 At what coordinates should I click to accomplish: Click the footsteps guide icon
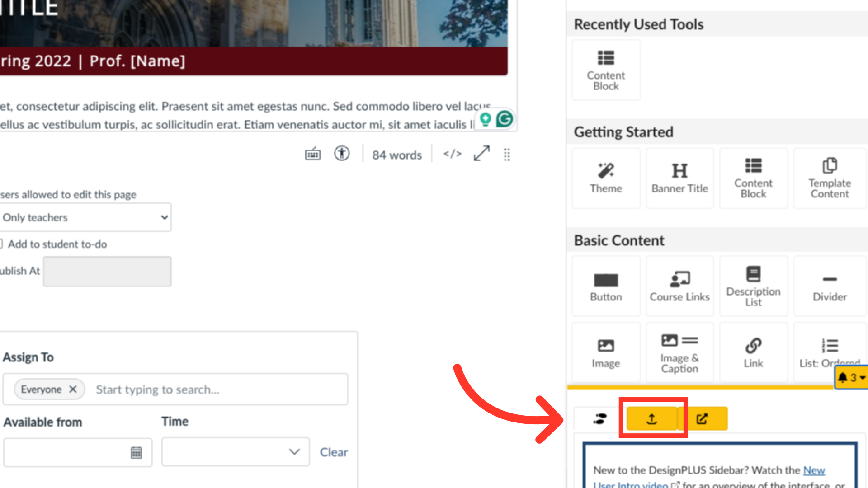point(600,419)
